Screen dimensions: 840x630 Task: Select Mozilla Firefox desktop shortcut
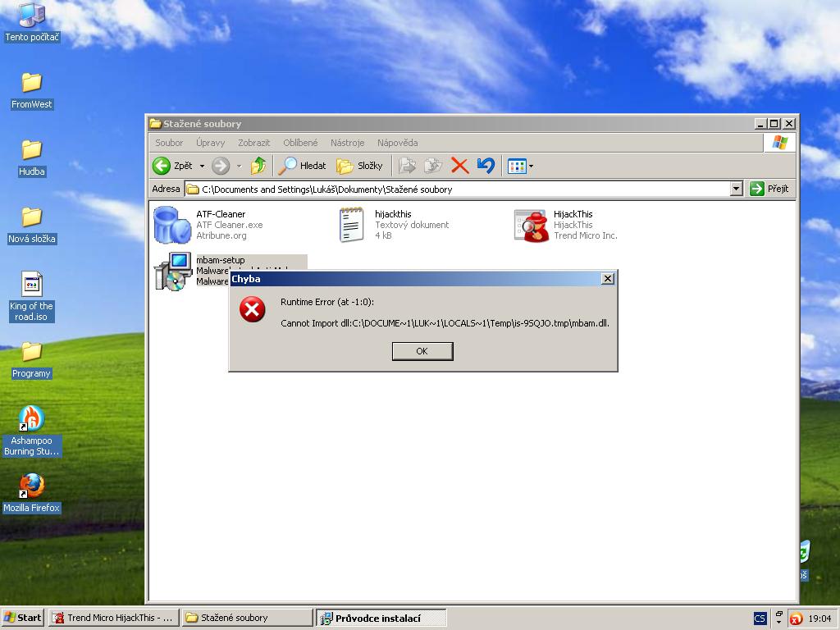click(x=32, y=493)
